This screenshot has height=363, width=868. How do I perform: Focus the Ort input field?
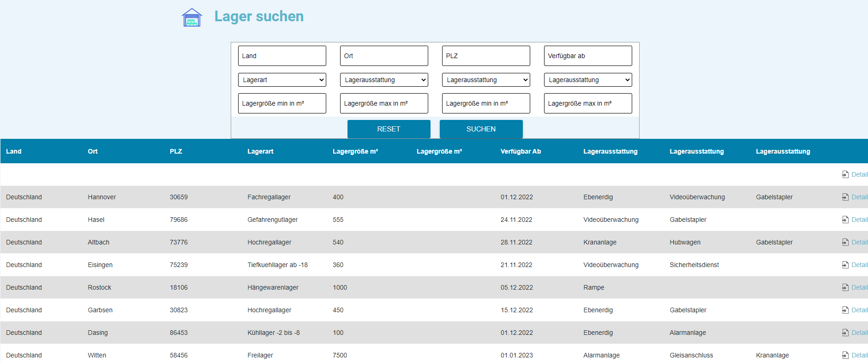point(384,56)
